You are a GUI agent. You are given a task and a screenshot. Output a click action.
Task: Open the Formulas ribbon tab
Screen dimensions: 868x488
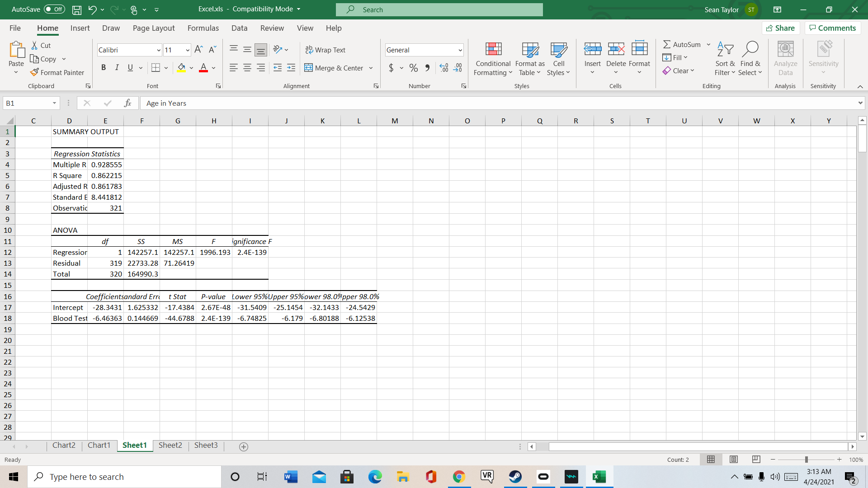coord(203,28)
